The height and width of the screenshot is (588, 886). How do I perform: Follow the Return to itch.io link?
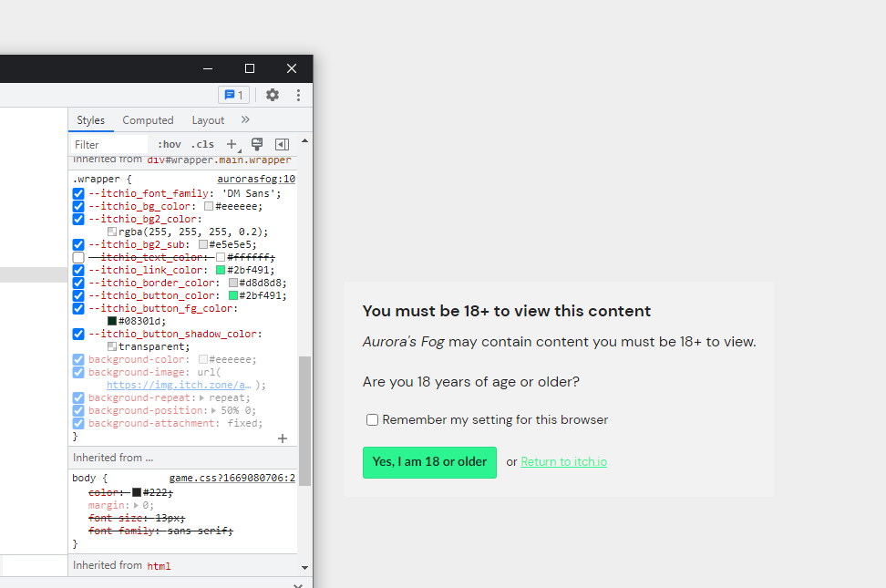[564, 462]
